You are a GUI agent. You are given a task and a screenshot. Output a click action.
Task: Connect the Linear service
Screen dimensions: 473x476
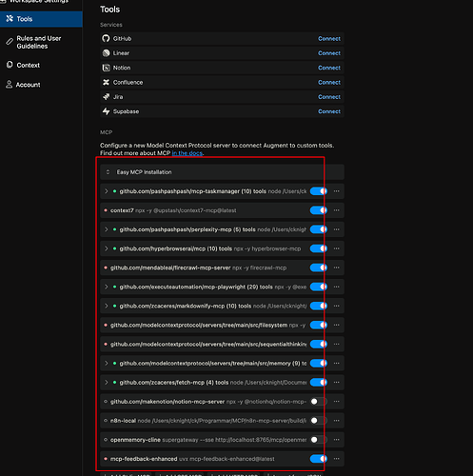(x=329, y=53)
